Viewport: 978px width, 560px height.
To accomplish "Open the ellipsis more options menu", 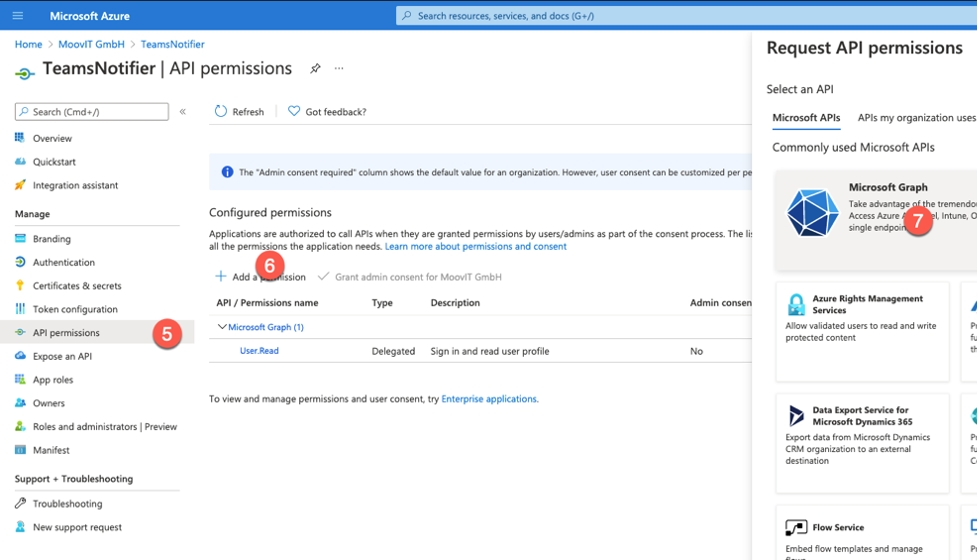I will pyautogui.click(x=339, y=69).
